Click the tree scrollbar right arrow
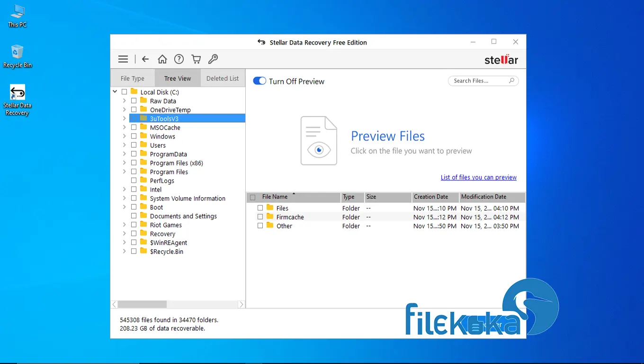Screen dimensions: 644x364 tap(241, 304)
